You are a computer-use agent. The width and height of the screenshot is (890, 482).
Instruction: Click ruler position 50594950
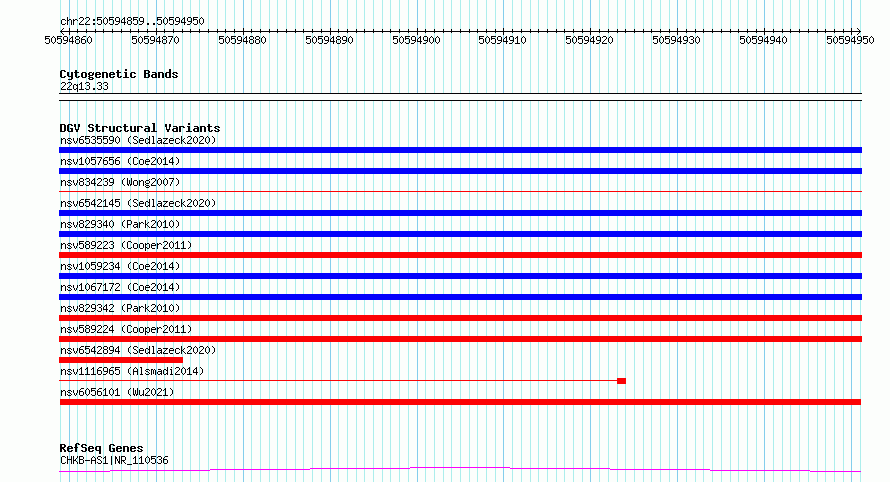[850, 40]
